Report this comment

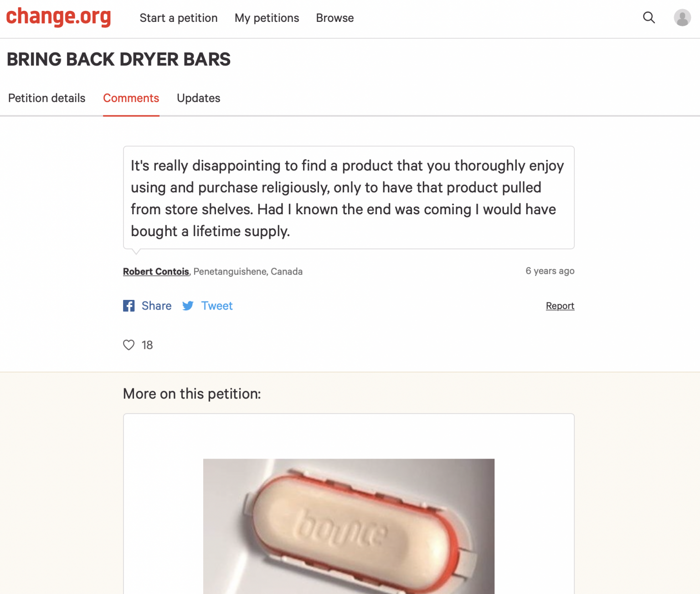point(560,306)
